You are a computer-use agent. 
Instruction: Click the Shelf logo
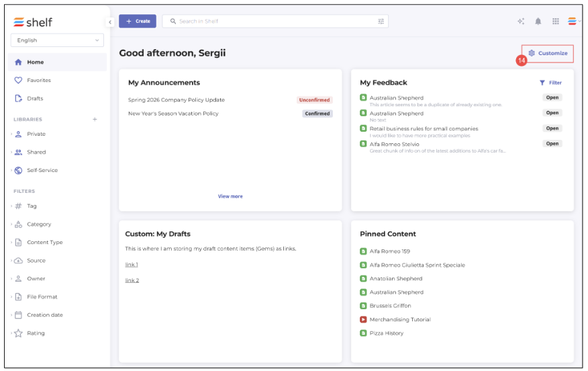[x=33, y=22]
